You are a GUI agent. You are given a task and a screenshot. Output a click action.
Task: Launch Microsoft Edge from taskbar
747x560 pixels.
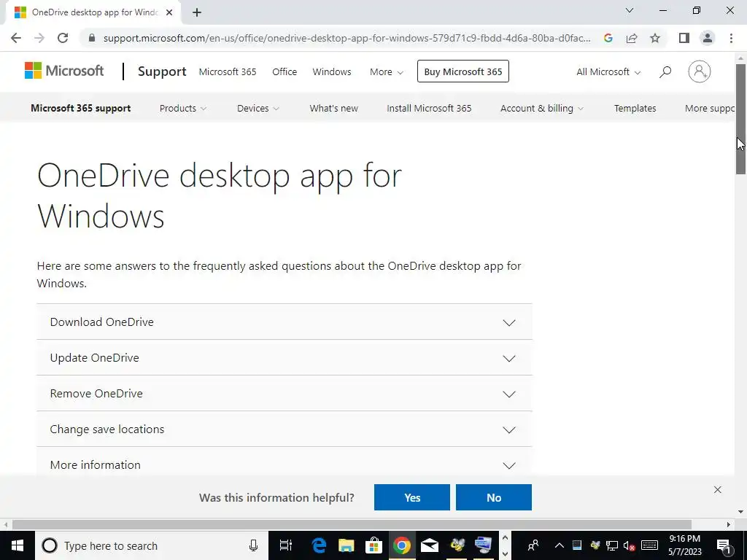point(319,545)
